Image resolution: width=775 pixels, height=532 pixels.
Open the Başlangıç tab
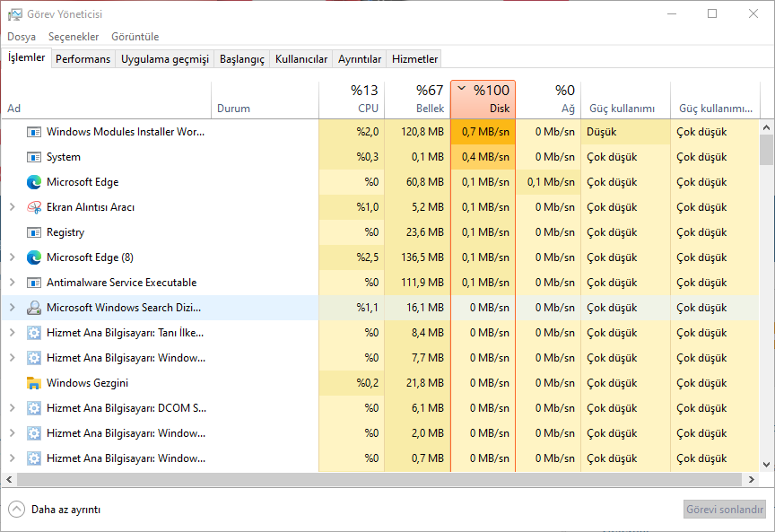click(242, 59)
